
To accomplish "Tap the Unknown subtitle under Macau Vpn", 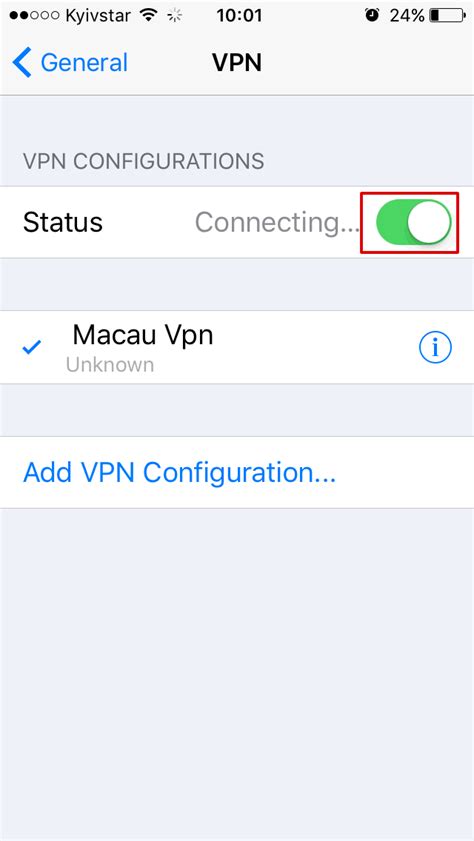I will 110,365.
